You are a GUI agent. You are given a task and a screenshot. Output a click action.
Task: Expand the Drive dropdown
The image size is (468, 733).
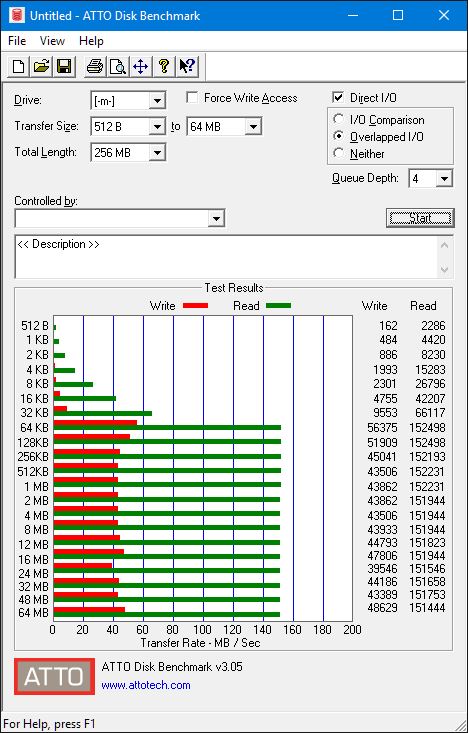(x=158, y=101)
